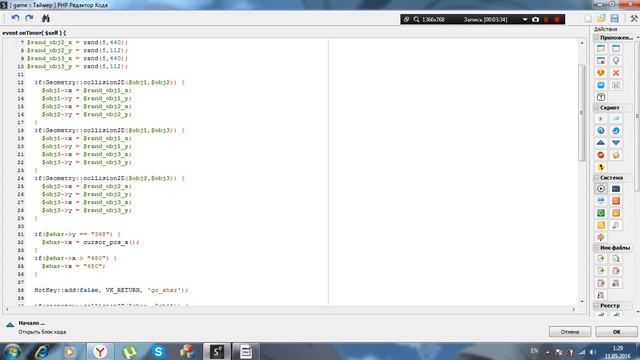Click the music note system icon

pos(616,225)
